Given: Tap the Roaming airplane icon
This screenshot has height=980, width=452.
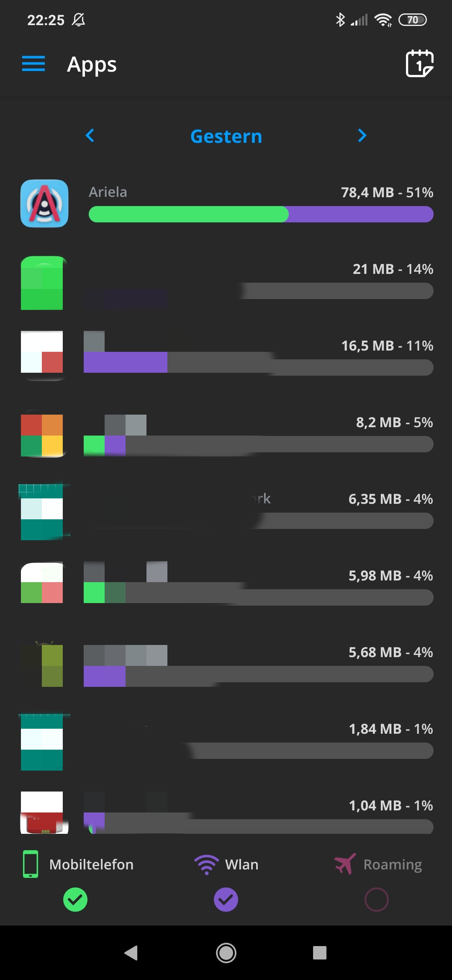Looking at the screenshot, I should pyautogui.click(x=345, y=864).
